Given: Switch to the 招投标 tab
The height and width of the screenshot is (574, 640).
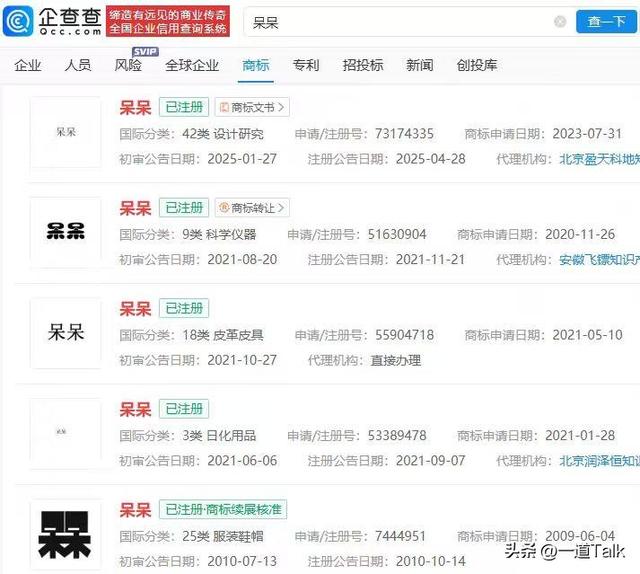Looking at the screenshot, I should 363,65.
